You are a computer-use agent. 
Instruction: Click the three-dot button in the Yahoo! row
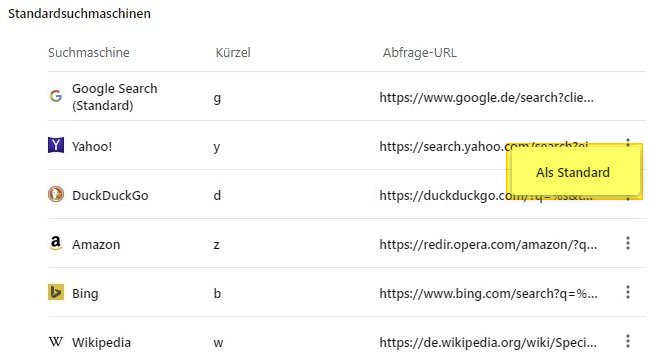628,141
